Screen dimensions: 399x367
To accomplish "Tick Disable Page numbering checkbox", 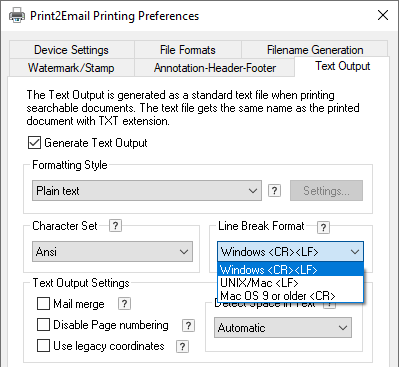I will click(x=43, y=325).
